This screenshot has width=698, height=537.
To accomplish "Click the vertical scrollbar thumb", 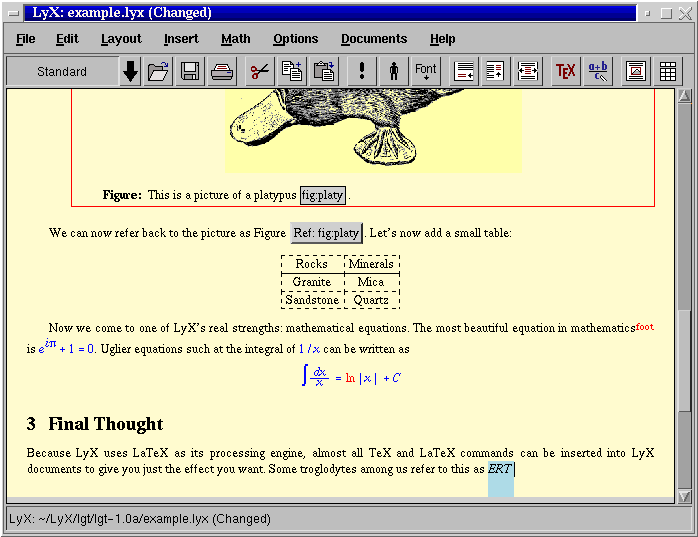I will coord(685,361).
